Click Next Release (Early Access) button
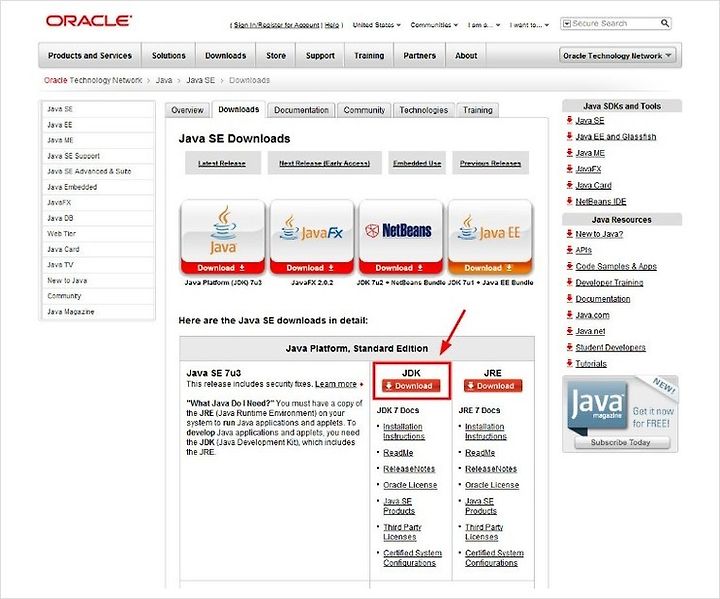The height and width of the screenshot is (599, 720). pos(324,163)
